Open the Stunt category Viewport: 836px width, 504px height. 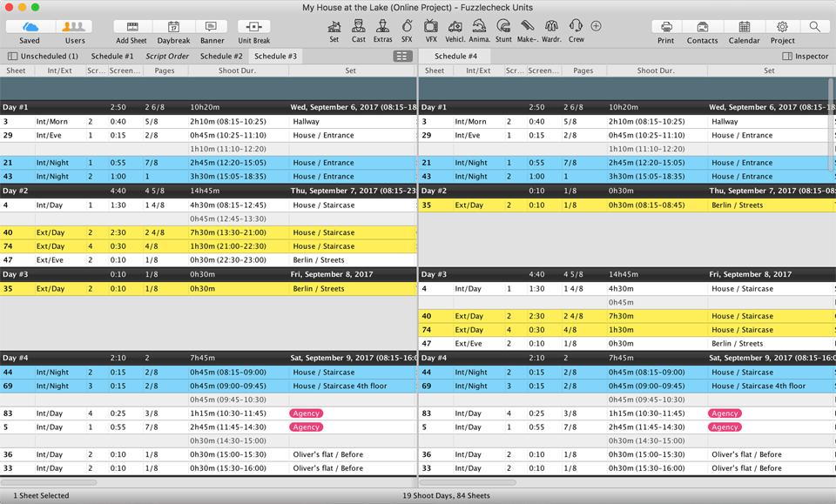(503, 26)
